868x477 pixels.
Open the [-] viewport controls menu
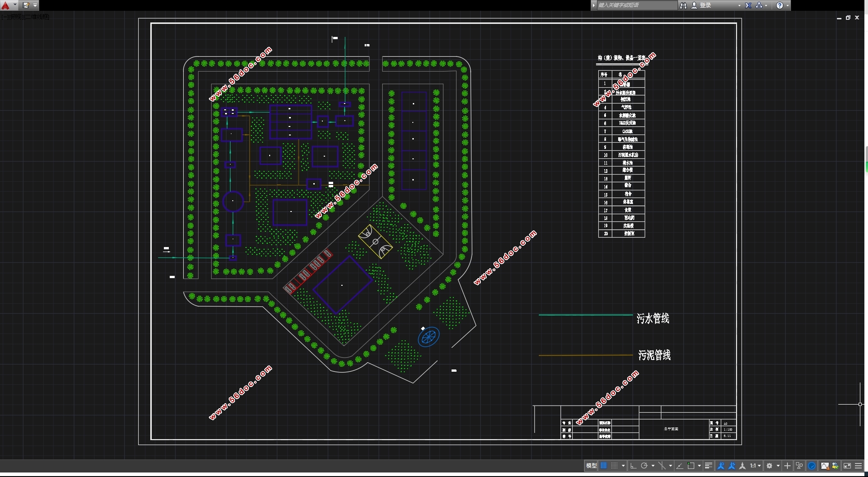5,17
